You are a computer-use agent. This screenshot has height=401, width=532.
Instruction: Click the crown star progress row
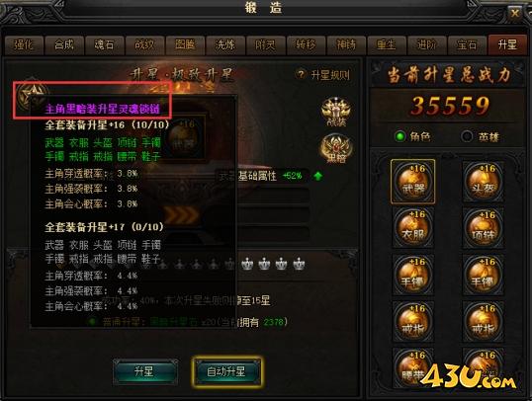pos(232,264)
